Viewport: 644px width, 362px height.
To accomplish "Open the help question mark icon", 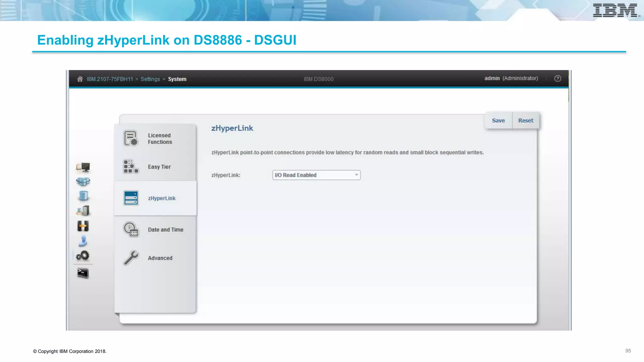I will pyautogui.click(x=558, y=79).
